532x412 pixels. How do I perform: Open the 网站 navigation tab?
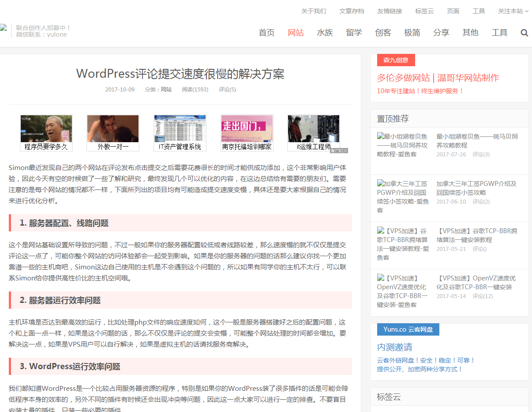(296, 33)
